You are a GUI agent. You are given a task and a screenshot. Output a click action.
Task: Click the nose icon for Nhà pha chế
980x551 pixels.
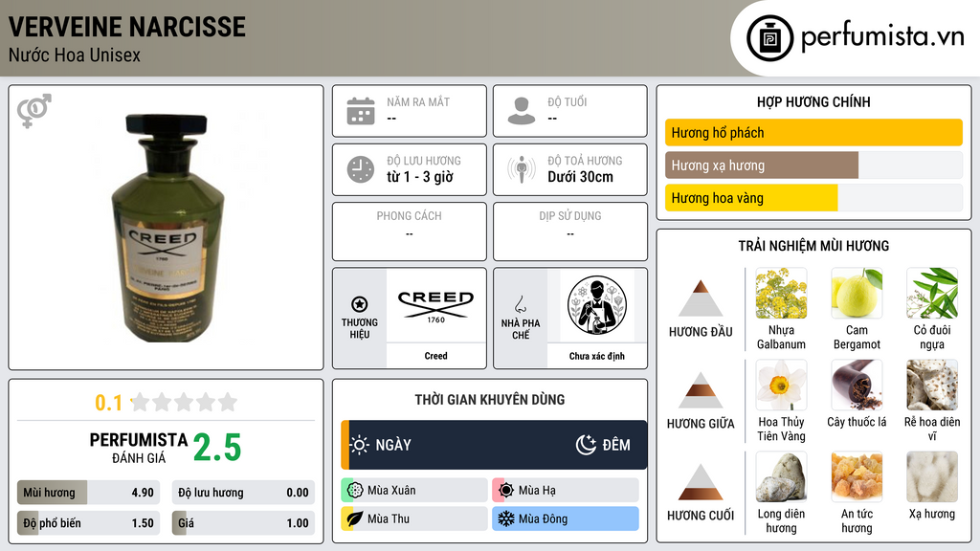(x=520, y=304)
